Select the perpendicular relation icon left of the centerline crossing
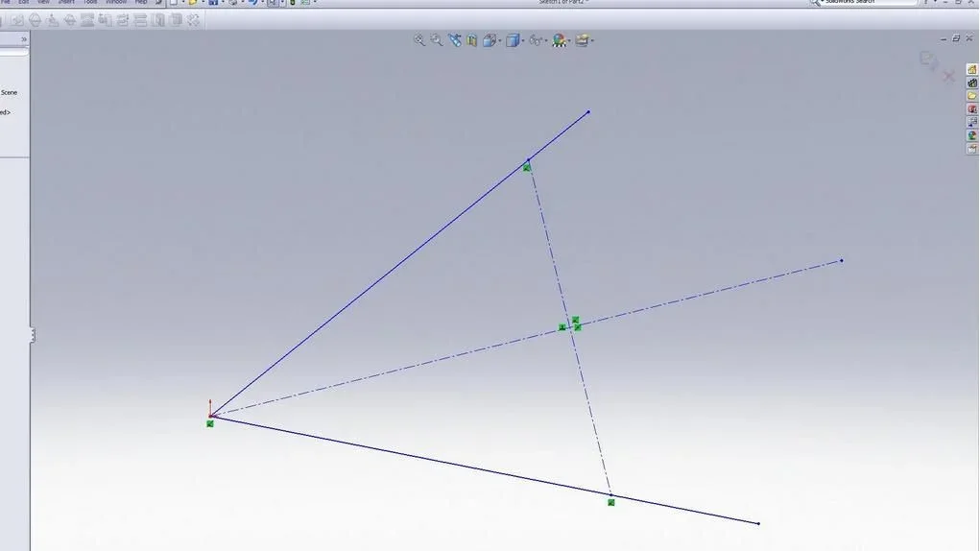Image resolution: width=980 pixels, height=551 pixels. pos(562,327)
